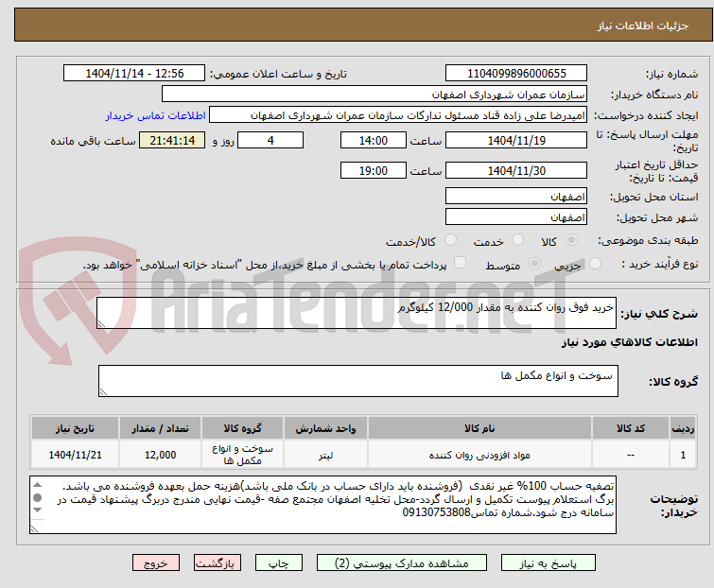Viewport: 714px width, 588px height.
Task: Click the requester field 'امیدرضا علی زاده قناد'
Action: coord(398,115)
